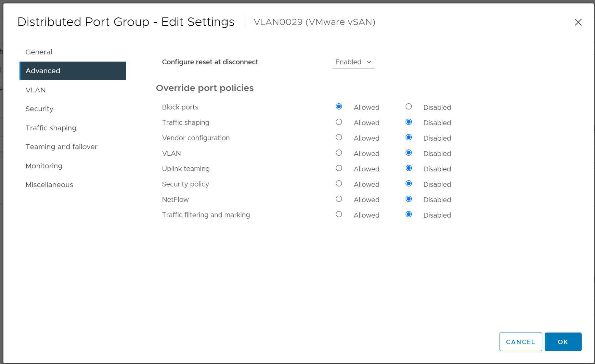Viewport: 595px width, 364px height.
Task: Set Uplink teaming override to Disabled
Action: pyautogui.click(x=409, y=168)
